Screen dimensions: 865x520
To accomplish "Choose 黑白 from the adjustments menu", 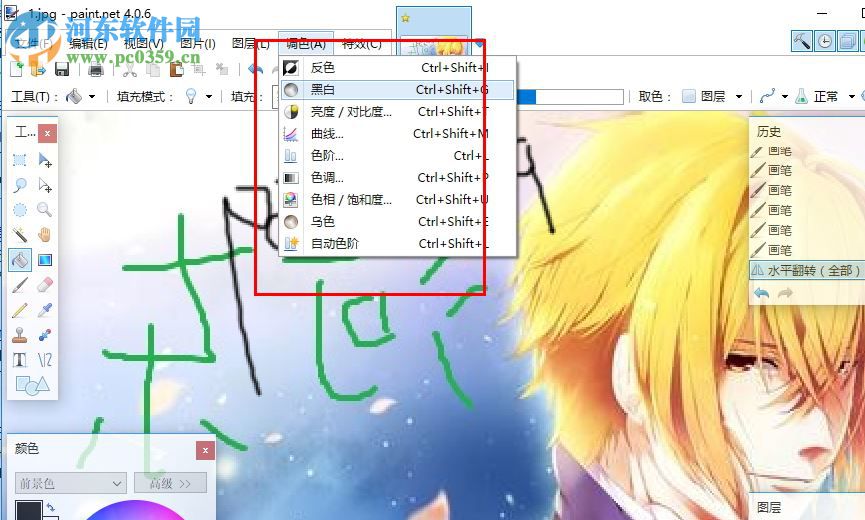I will click(398, 89).
